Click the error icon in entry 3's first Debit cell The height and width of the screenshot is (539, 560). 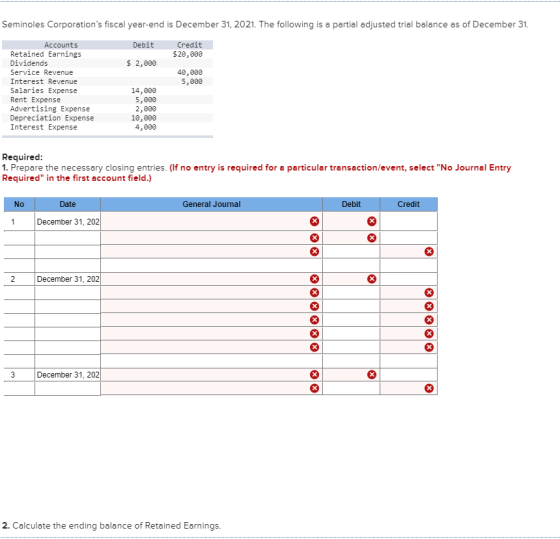point(372,374)
